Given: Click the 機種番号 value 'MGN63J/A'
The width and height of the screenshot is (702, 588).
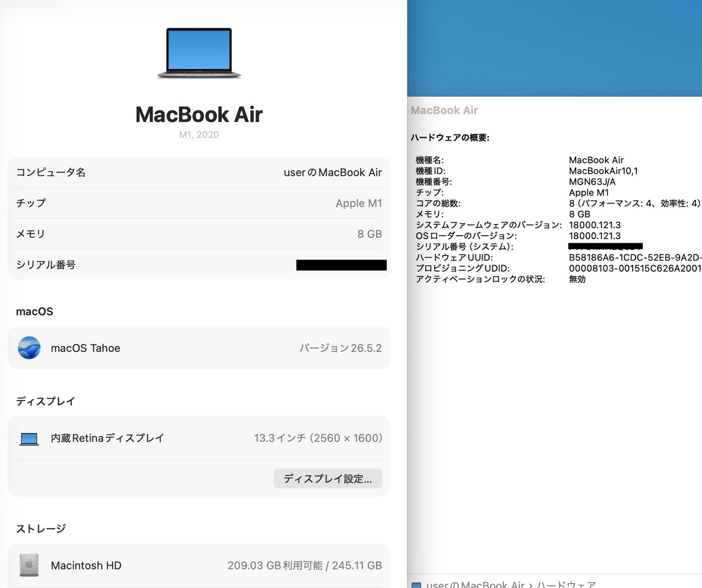Looking at the screenshot, I should 592,182.
